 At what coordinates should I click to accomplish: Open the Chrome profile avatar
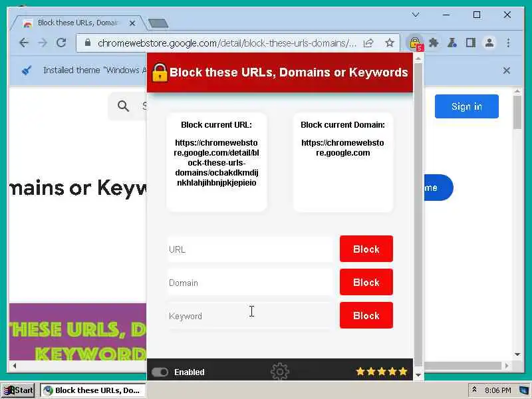(489, 43)
